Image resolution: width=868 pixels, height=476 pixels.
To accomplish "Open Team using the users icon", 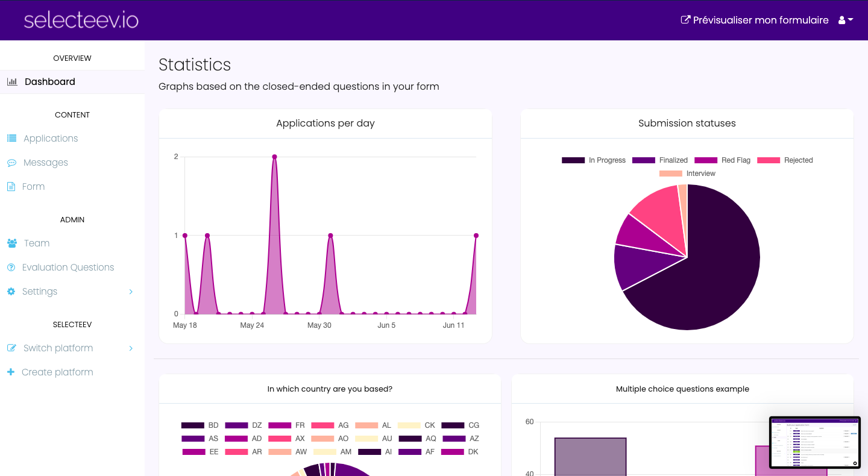I will coord(11,243).
